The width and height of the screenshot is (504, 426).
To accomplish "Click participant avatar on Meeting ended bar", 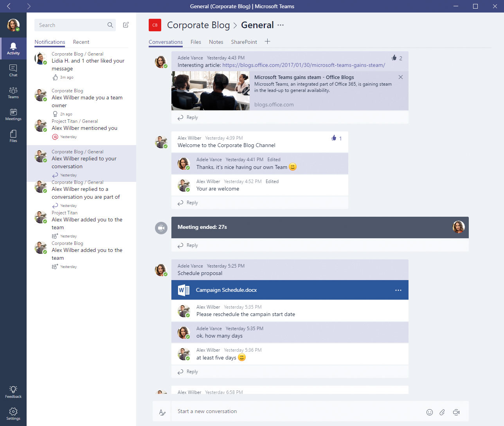I will pos(459,227).
